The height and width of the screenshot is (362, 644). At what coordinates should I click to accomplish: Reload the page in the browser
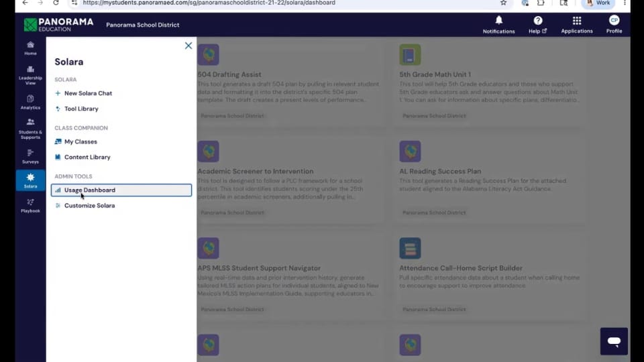click(x=56, y=3)
